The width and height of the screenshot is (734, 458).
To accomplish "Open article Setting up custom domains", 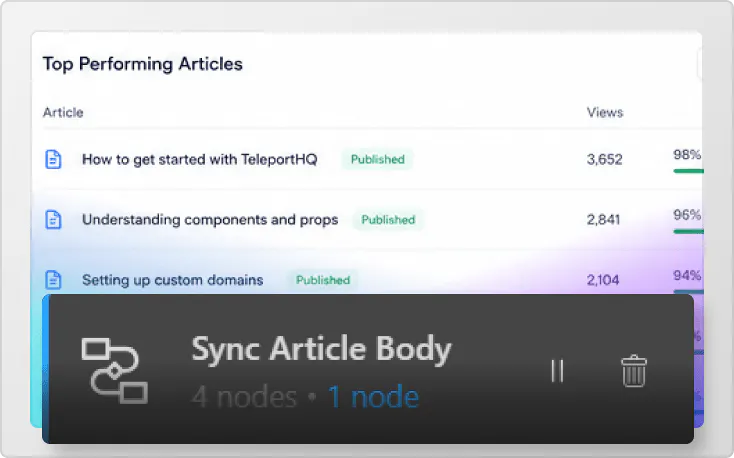I will [172, 280].
